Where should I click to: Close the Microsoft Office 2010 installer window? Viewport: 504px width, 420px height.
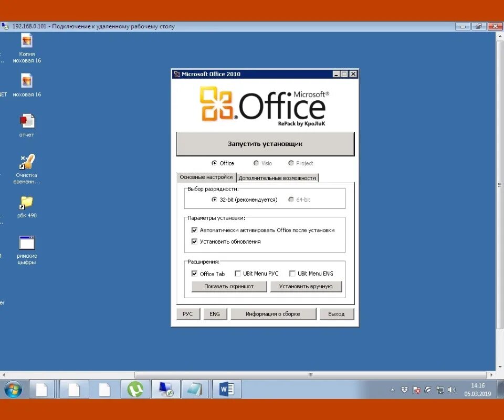[x=353, y=74]
